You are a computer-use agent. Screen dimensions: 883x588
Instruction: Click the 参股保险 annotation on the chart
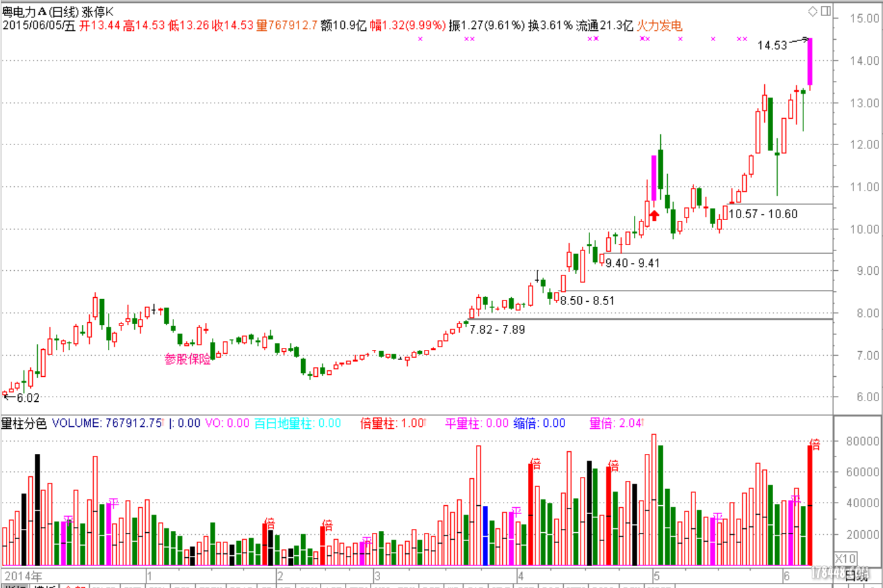pos(188,359)
